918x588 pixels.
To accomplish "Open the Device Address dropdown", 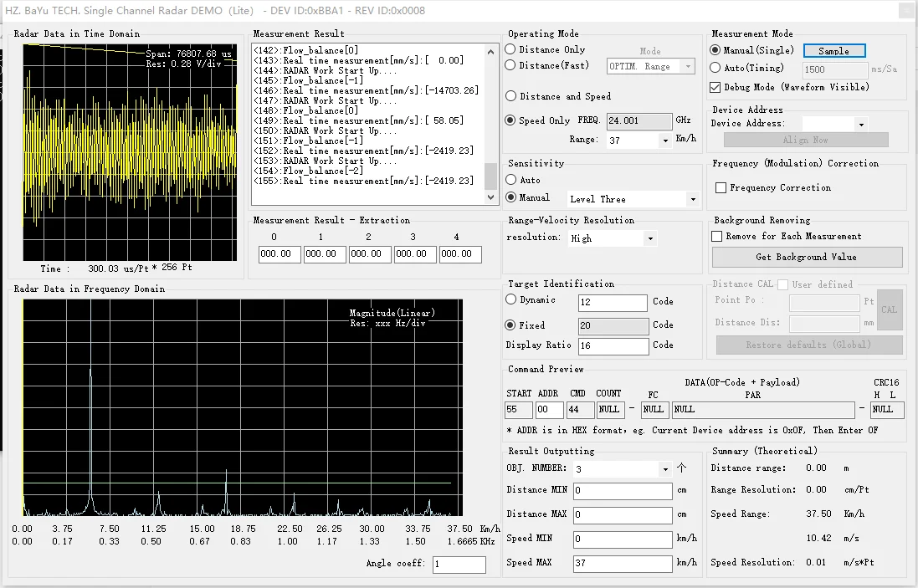I will (862, 125).
